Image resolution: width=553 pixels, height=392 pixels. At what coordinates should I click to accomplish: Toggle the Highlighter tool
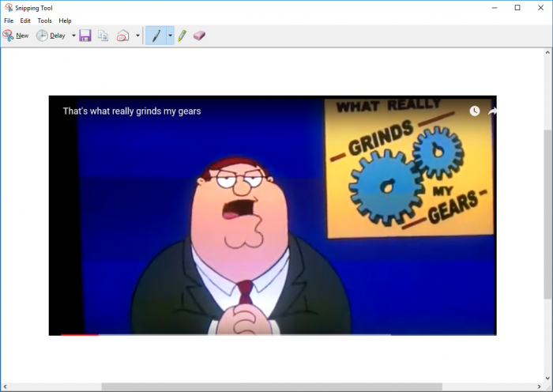click(x=182, y=36)
